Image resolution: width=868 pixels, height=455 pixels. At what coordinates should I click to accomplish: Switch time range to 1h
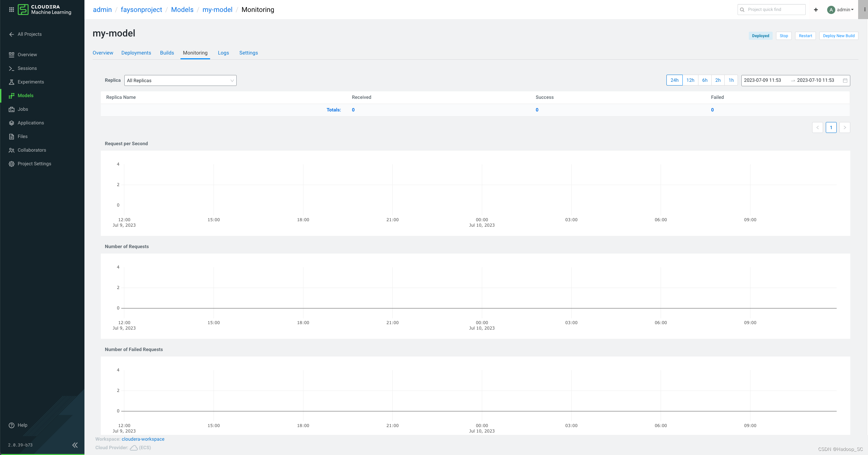pyautogui.click(x=731, y=80)
